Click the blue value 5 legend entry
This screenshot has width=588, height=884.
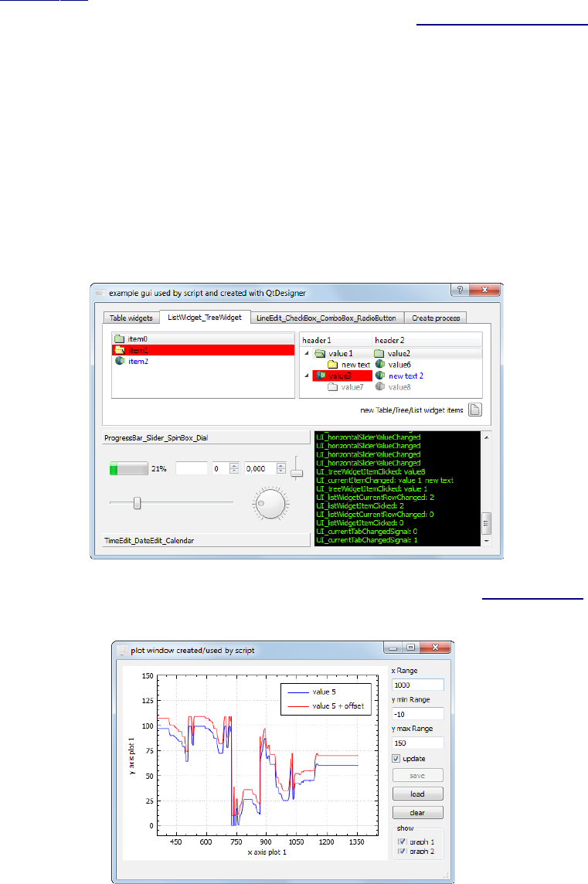point(311,692)
